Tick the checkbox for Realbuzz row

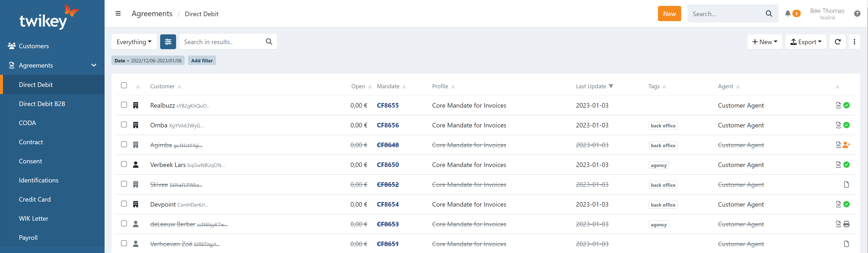pos(124,105)
